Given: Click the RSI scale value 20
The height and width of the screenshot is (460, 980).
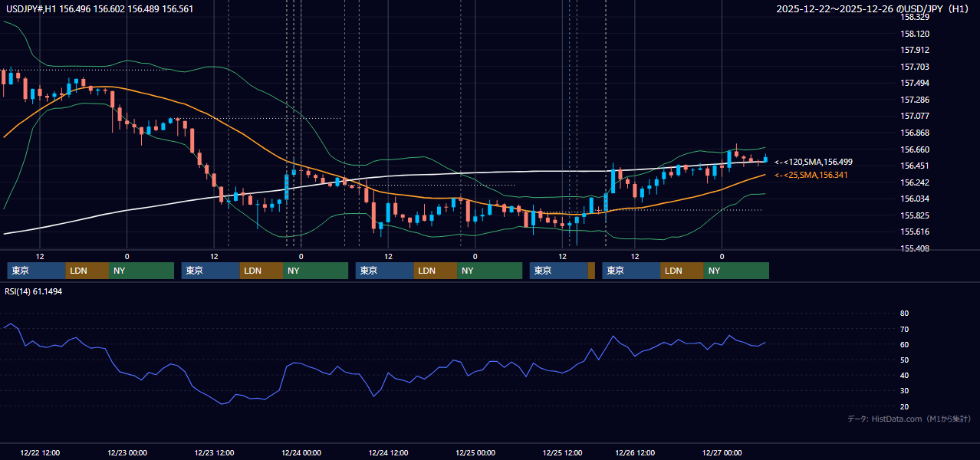Looking at the screenshot, I should coord(904,406).
